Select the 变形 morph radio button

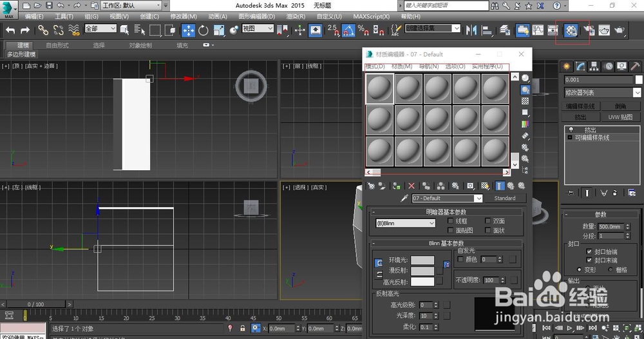pyautogui.click(x=579, y=269)
